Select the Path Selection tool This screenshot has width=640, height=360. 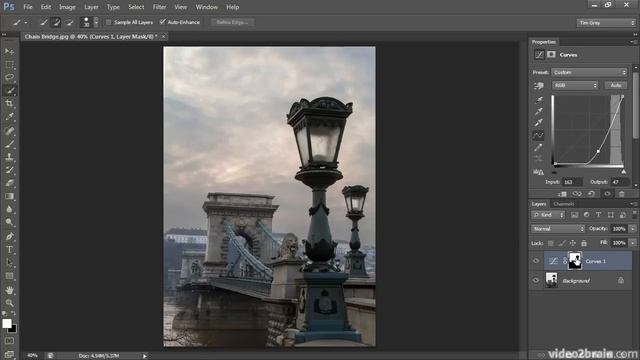[x=9, y=262]
